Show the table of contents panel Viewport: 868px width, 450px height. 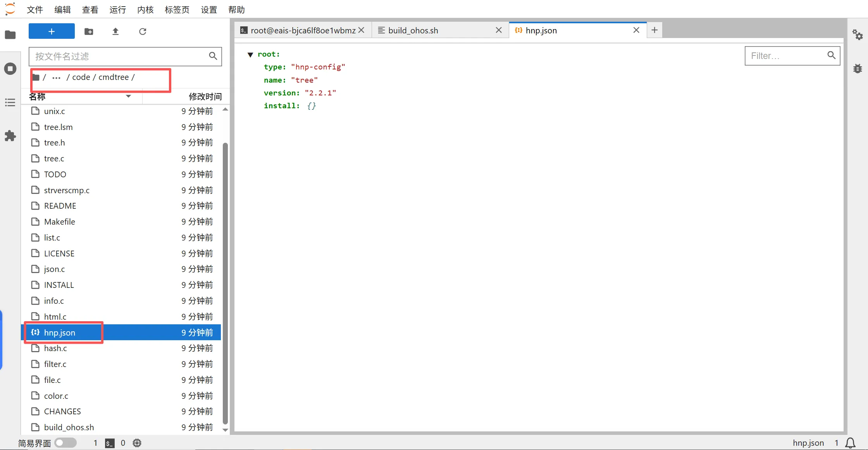coord(10,102)
